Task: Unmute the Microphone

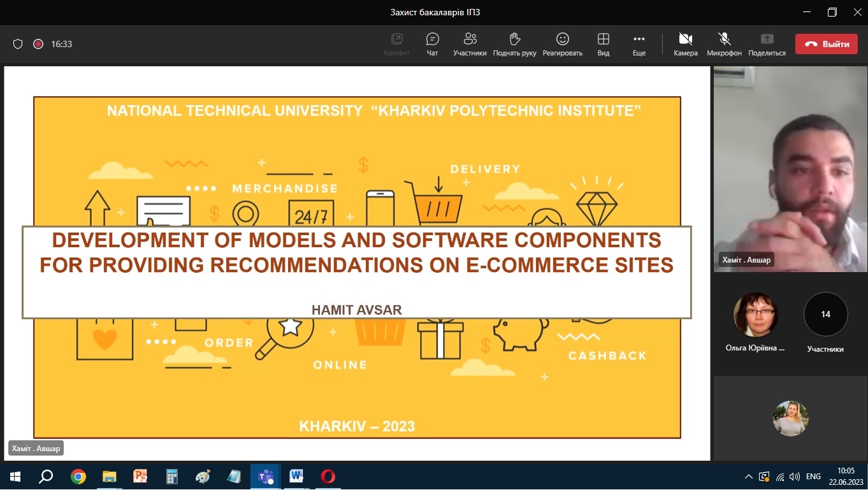Action: (724, 44)
